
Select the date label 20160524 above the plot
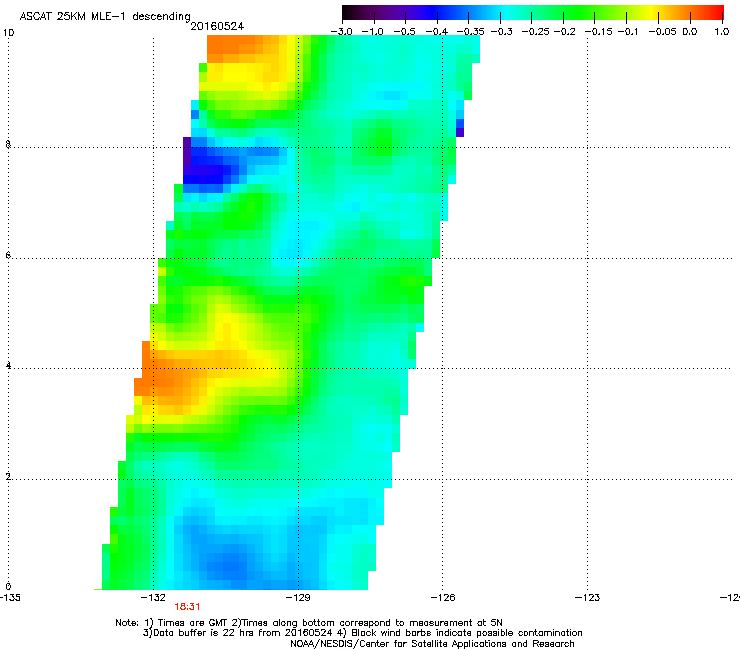tap(217, 26)
